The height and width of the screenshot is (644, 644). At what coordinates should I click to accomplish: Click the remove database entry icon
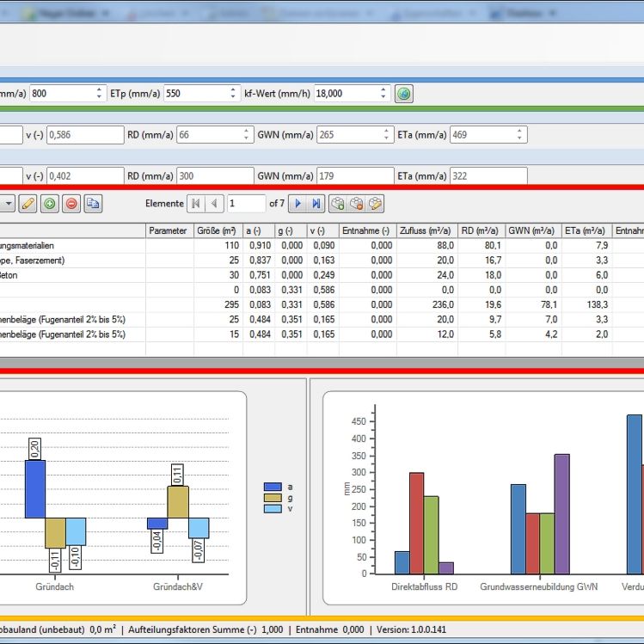point(357,204)
